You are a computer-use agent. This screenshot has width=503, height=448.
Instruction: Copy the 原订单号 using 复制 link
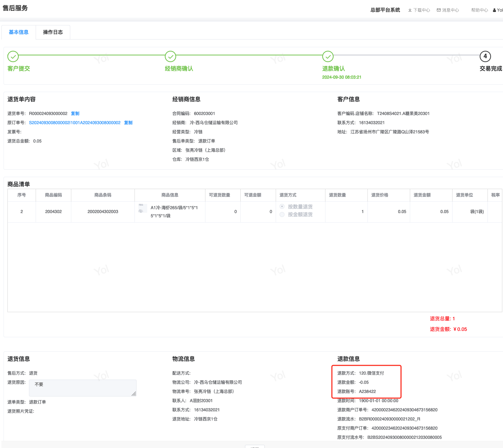128,123
